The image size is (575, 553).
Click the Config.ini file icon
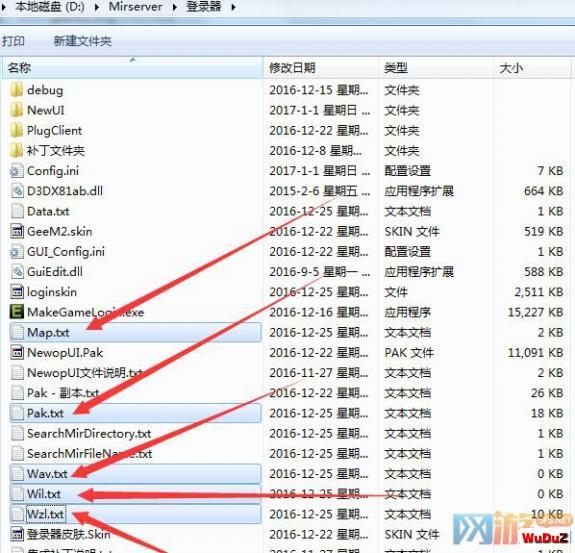(x=17, y=171)
